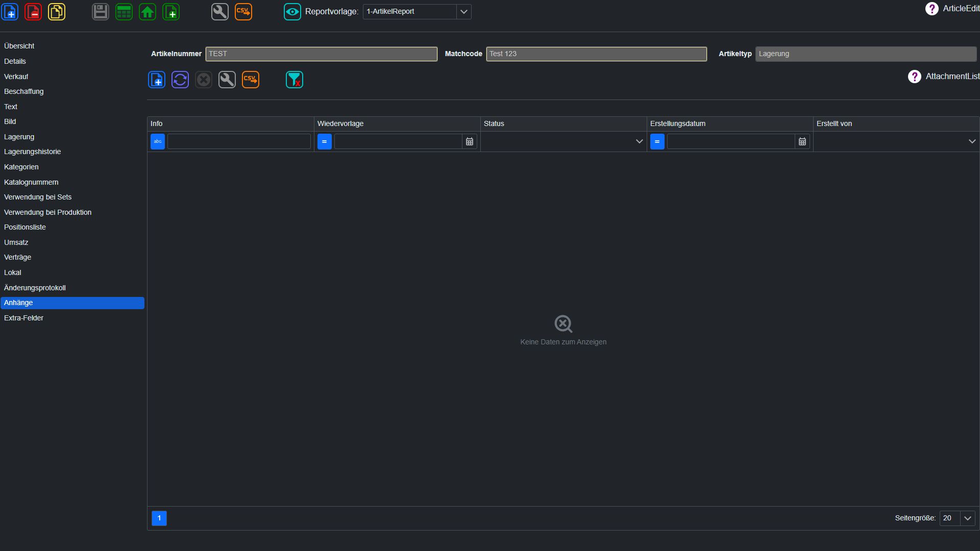The height and width of the screenshot is (551, 980).
Task: Click the red delete article icon
Action: point(33,12)
